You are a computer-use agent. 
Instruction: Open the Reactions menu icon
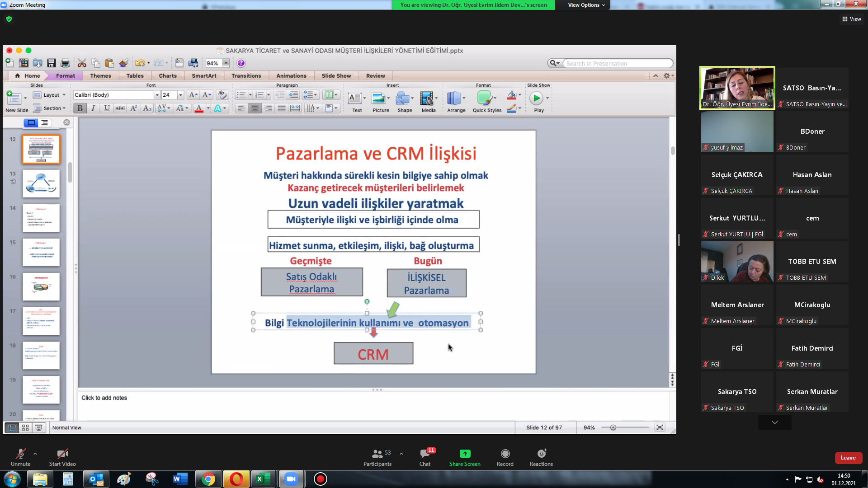pyautogui.click(x=541, y=453)
